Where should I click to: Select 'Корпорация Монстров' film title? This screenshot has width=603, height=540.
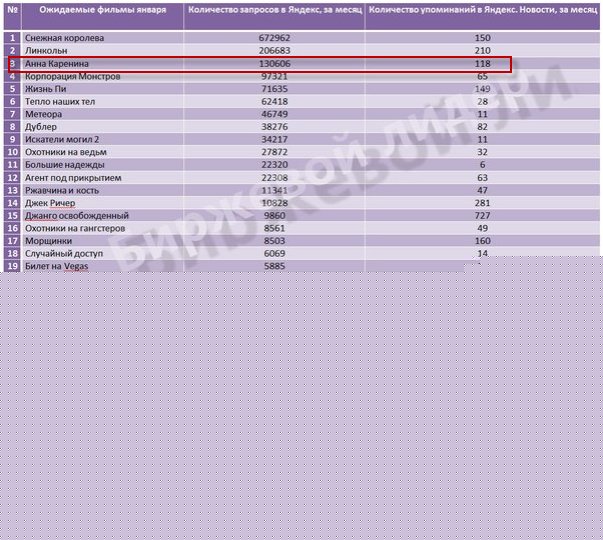(72, 76)
